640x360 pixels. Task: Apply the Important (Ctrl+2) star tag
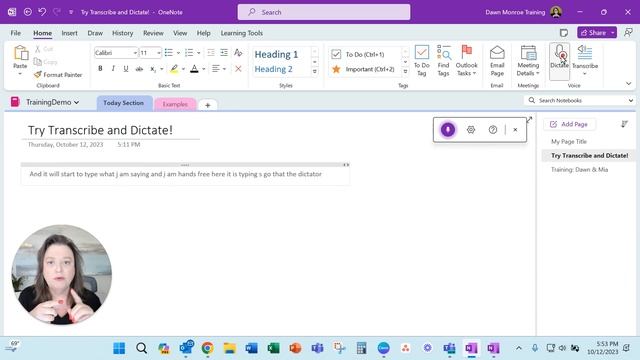click(x=364, y=69)
